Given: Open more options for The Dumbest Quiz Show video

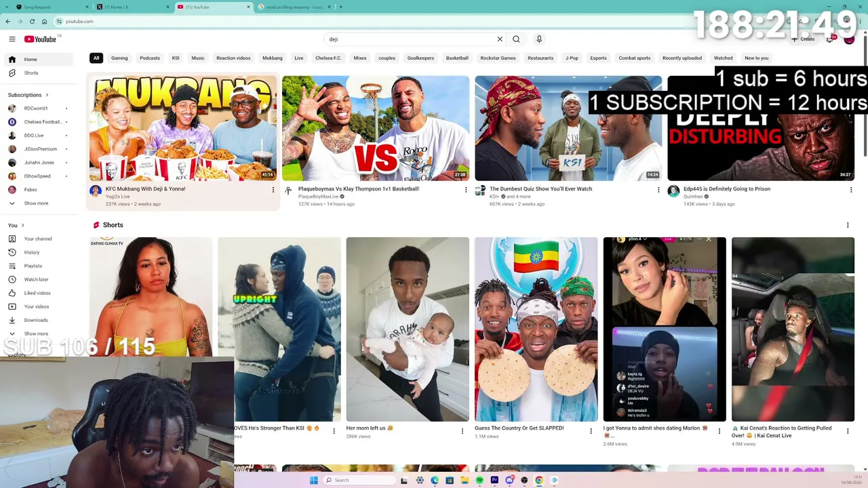Looking at the screenshot, I should click(x=658, y=190).
